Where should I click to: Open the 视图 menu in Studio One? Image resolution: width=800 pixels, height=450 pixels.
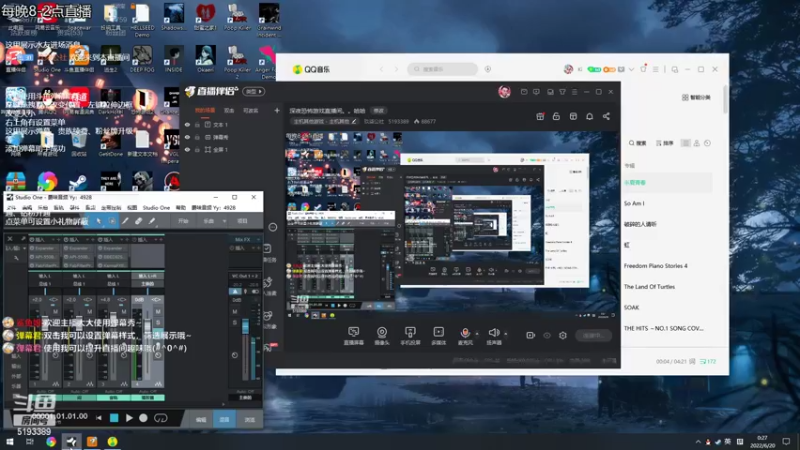point(132,208)
